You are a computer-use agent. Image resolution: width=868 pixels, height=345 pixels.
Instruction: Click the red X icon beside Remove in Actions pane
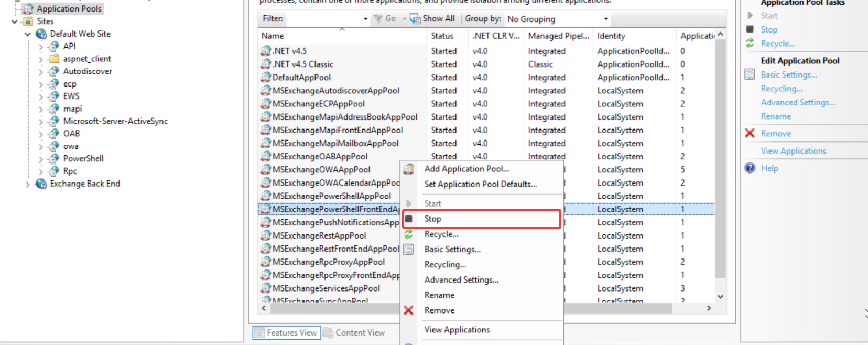pos(750,134)
